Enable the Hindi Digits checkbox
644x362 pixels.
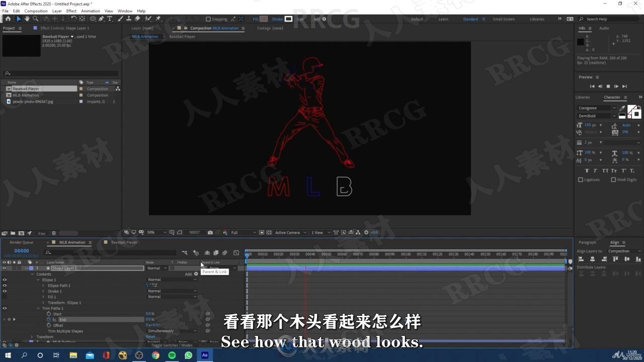[x=613, y=179]
